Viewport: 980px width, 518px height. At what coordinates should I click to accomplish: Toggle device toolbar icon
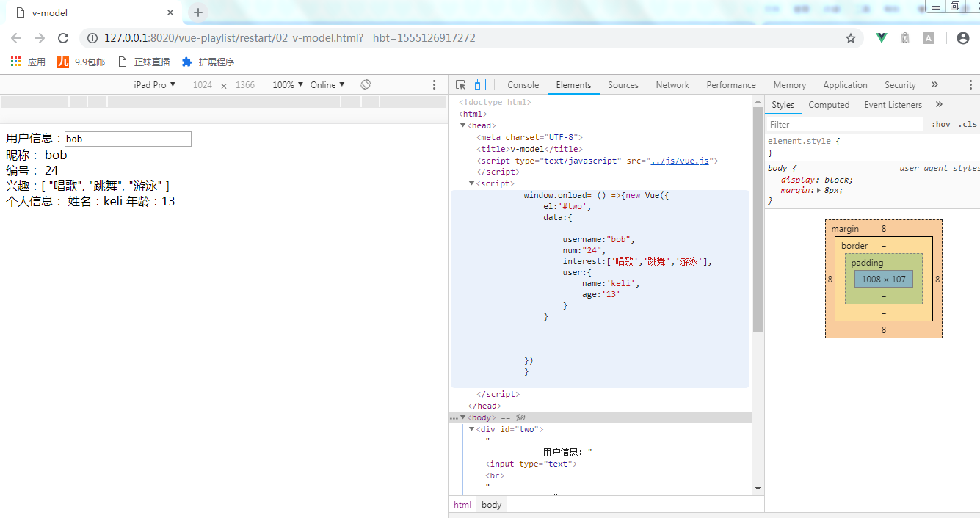coord(480,85)
